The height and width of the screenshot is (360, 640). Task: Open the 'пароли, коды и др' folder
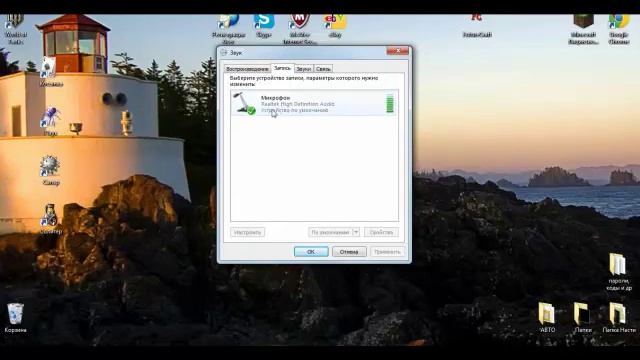tap(618, 272)
